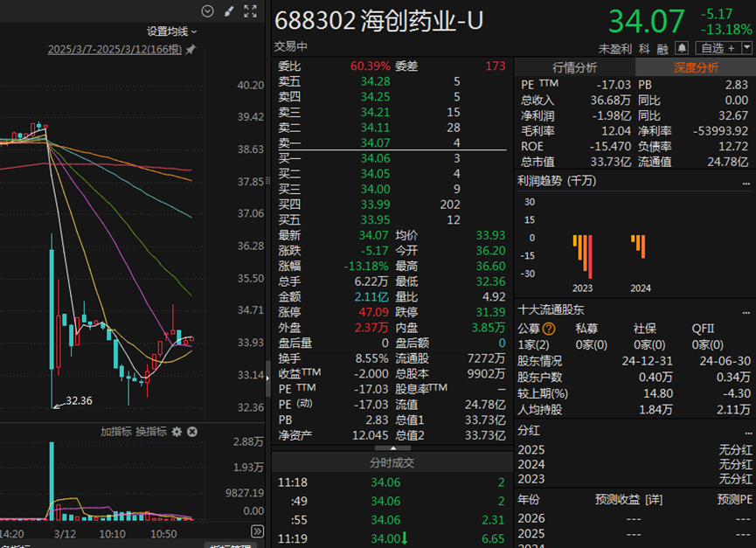Open the 预测收益 [详] detail link
The height and width of the screenshot is (548, 756).
point(628,500)
